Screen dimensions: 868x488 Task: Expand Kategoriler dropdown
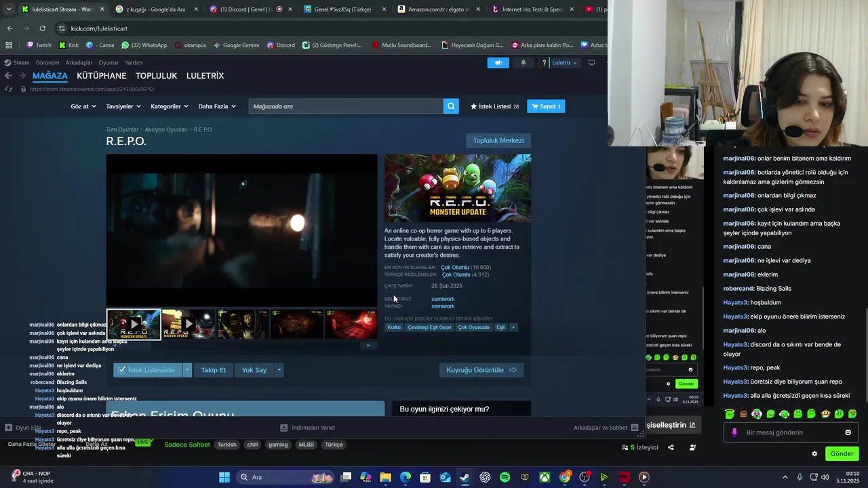[170, 106]
